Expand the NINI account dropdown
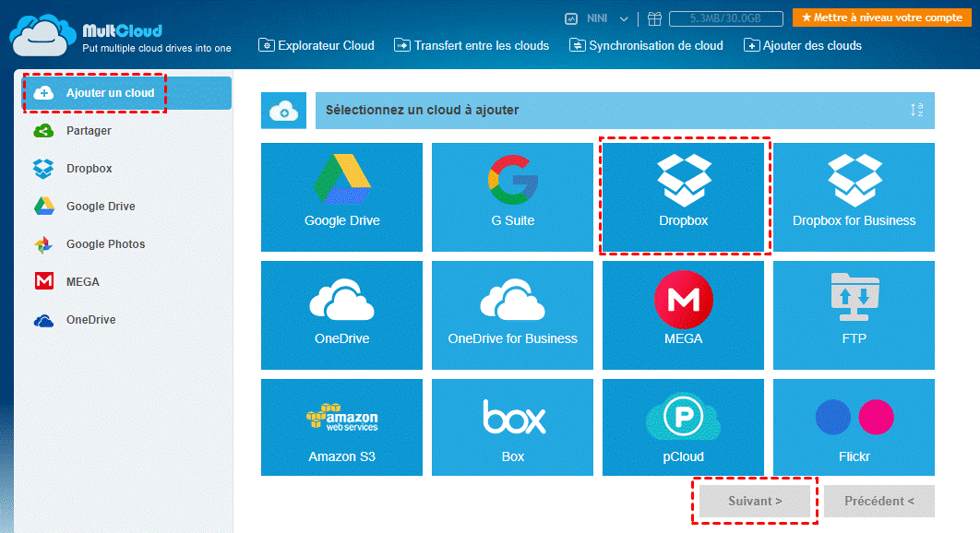980x533 pixels. 624,18
